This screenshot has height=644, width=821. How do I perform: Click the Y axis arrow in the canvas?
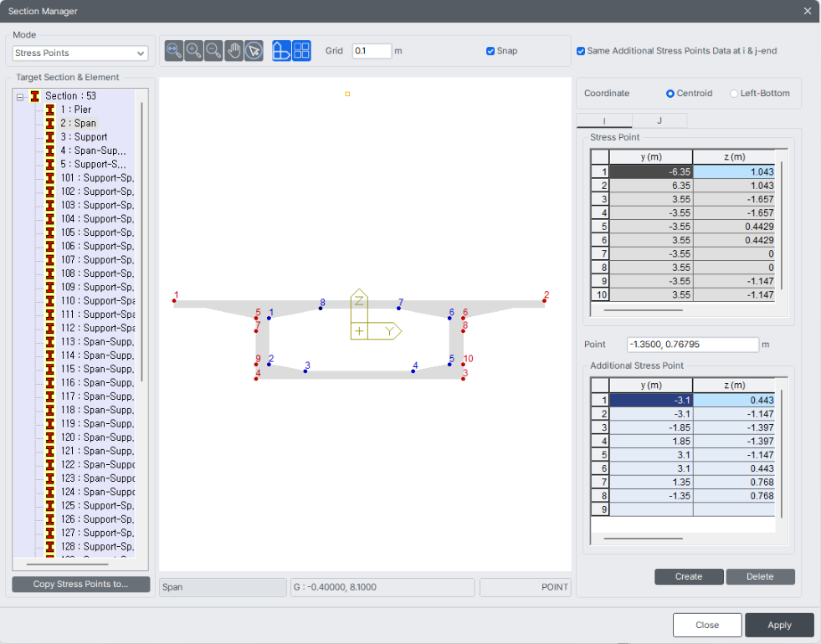click(x=390, y=330)
